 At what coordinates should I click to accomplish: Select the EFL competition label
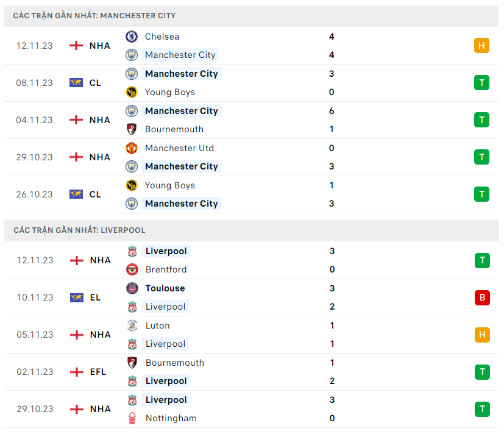[98, 372]
